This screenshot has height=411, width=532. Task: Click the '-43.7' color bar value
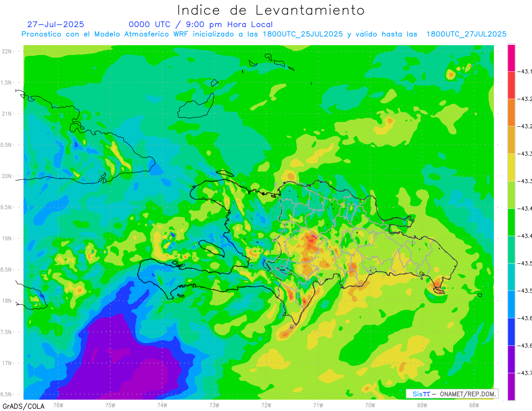tap(525, 373)
